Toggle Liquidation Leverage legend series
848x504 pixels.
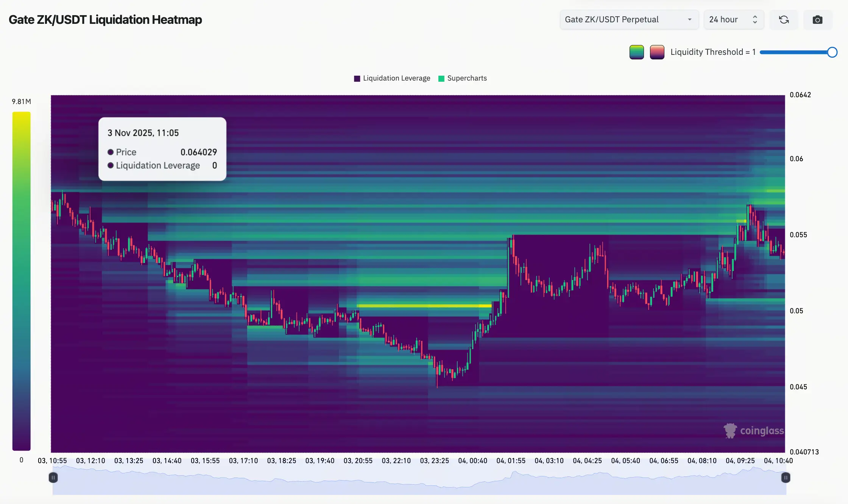[x=392, y=78]
